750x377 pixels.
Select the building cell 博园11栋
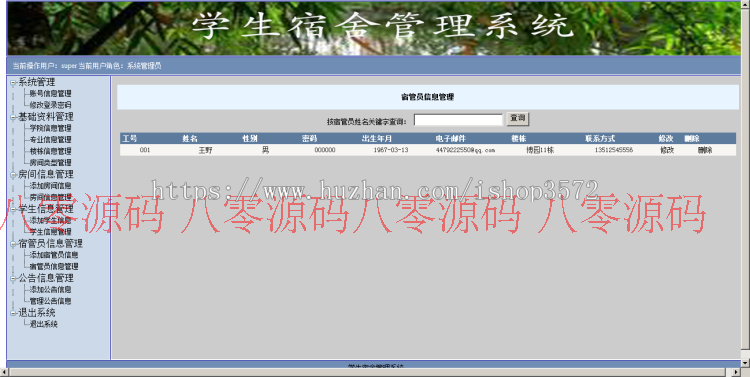click(540, 150)
